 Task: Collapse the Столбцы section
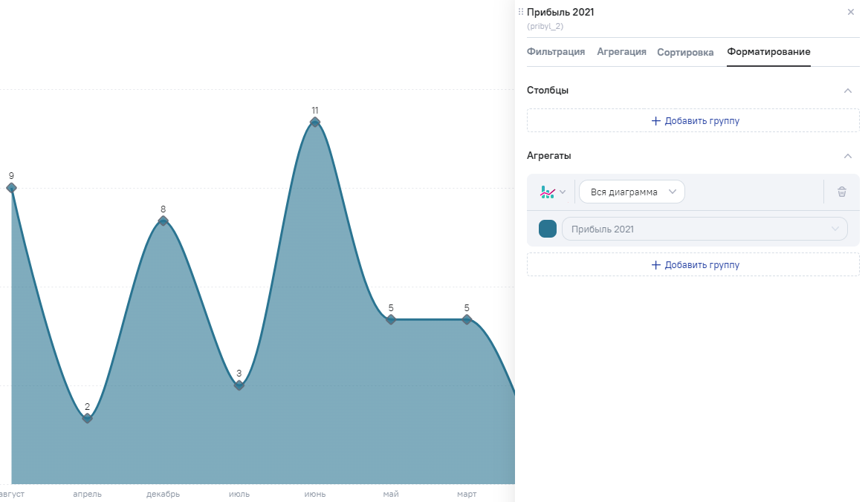click(847, 91)
